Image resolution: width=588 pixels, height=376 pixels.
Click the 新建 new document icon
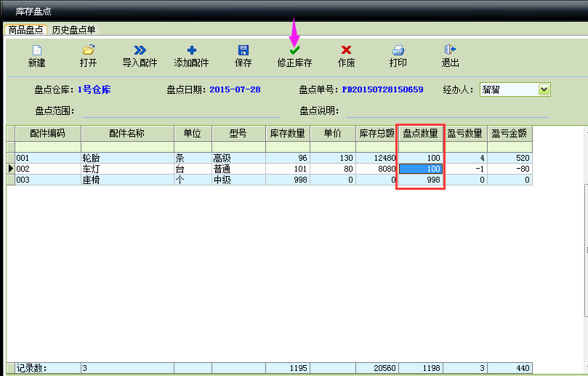point(37,50)
